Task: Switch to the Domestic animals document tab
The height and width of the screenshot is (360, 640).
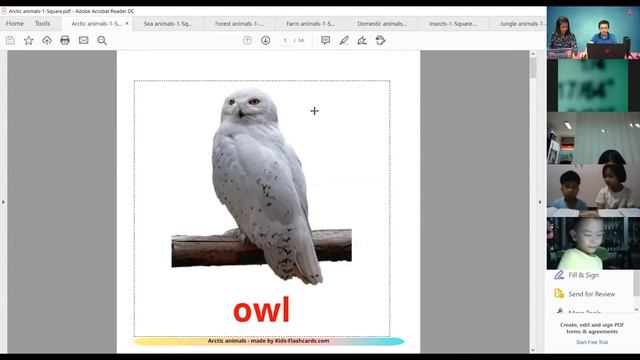Action: pyautogui.click(x=382, y=24)
